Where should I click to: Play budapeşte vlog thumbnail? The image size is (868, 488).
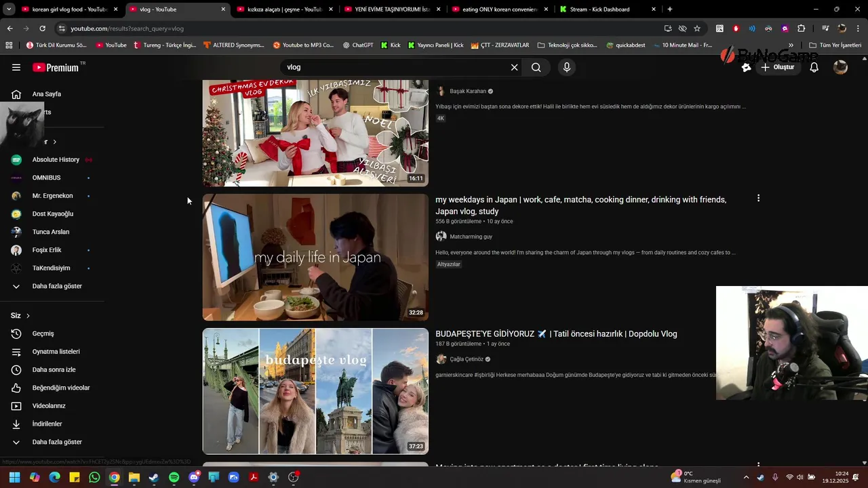click(315, 391)
